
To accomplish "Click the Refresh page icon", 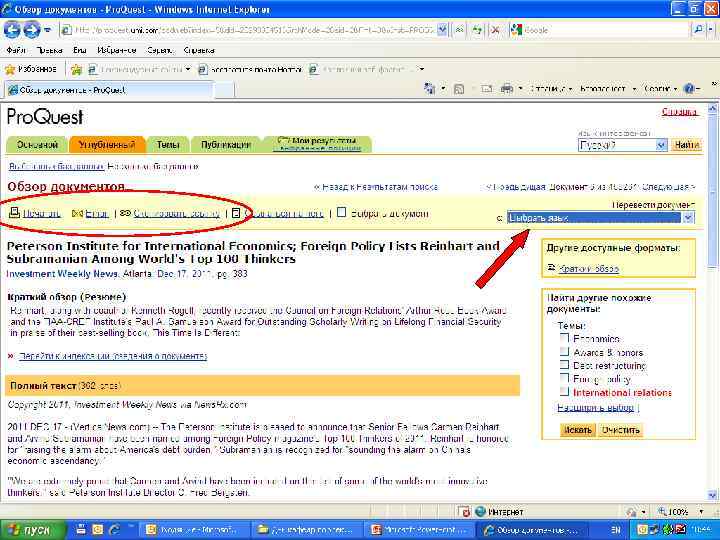I will point(478,30).
